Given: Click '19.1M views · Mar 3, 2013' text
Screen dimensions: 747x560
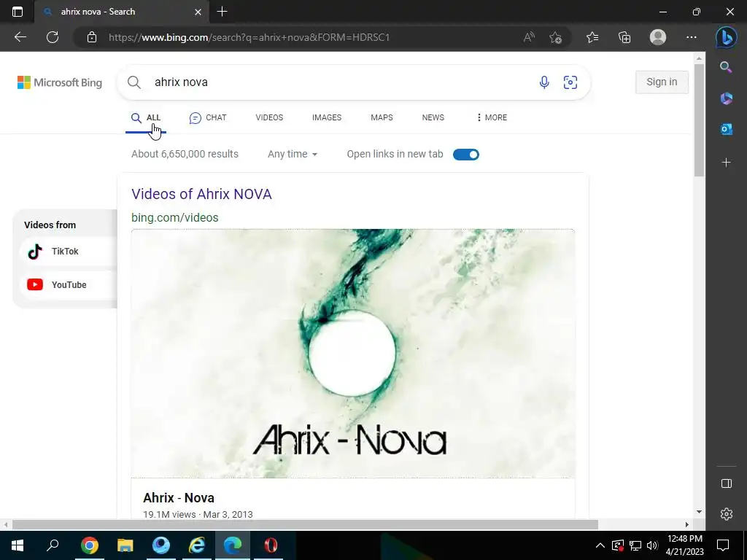Looking at the screenshot, I should [198, 515].
